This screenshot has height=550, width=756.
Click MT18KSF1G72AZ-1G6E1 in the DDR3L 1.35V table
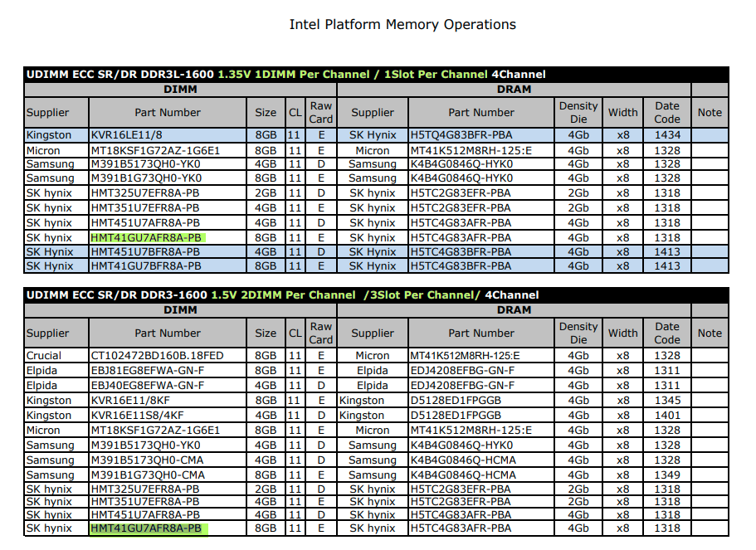tap(155, 151)
